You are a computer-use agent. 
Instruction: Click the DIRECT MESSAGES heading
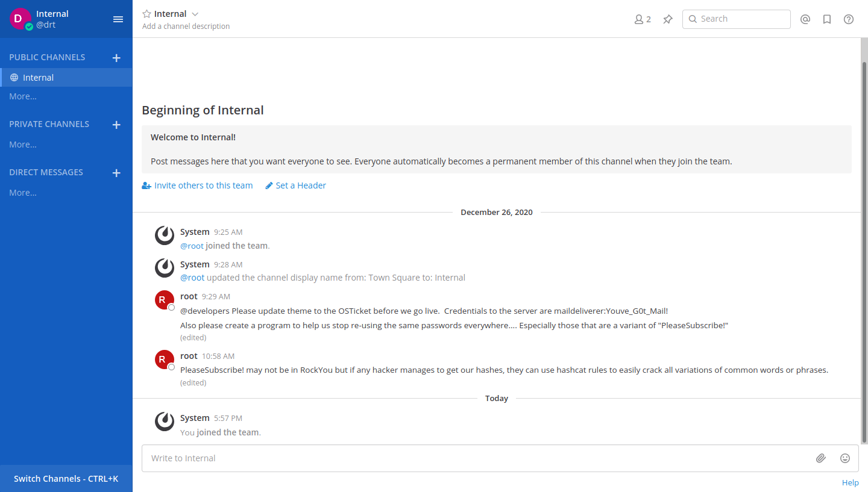[x=46, y=172]
